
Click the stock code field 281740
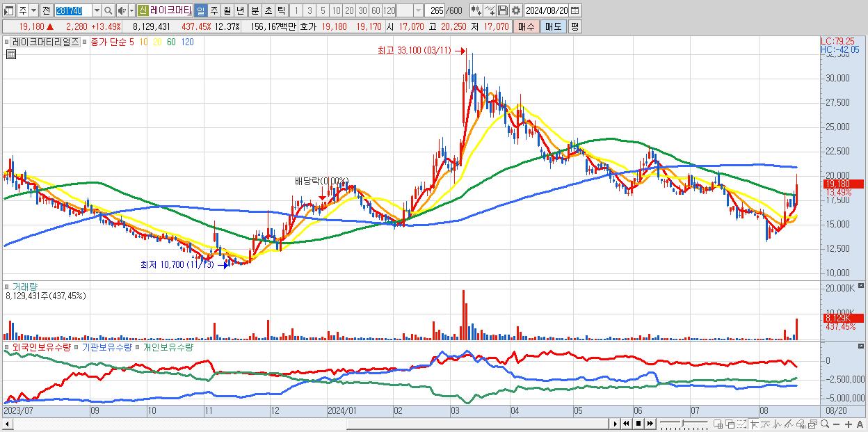73,10
